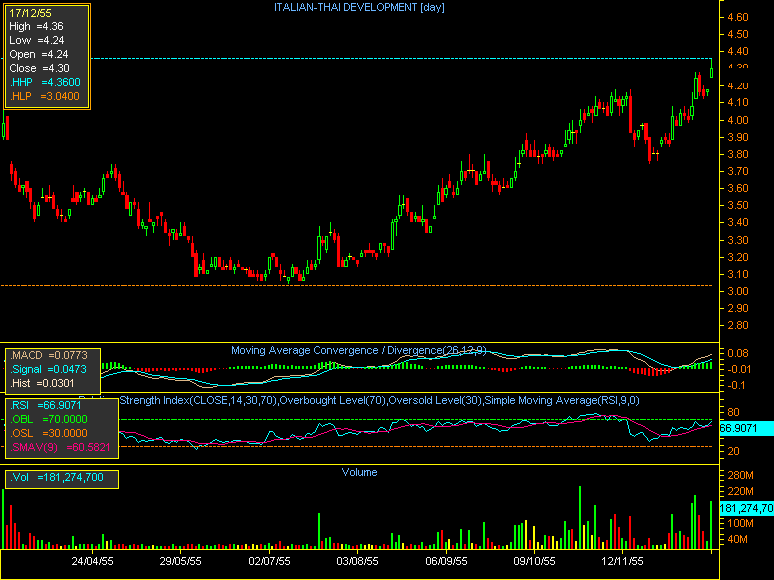774x580 pixels.
Task: Click the 20 RSI axis label
Action: [x=734, y=451]
